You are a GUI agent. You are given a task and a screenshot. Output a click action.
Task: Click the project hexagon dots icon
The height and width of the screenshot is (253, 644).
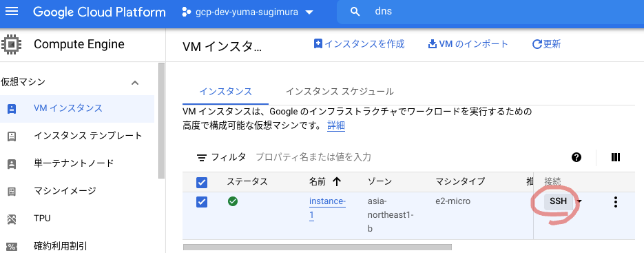tap(186, 12)
